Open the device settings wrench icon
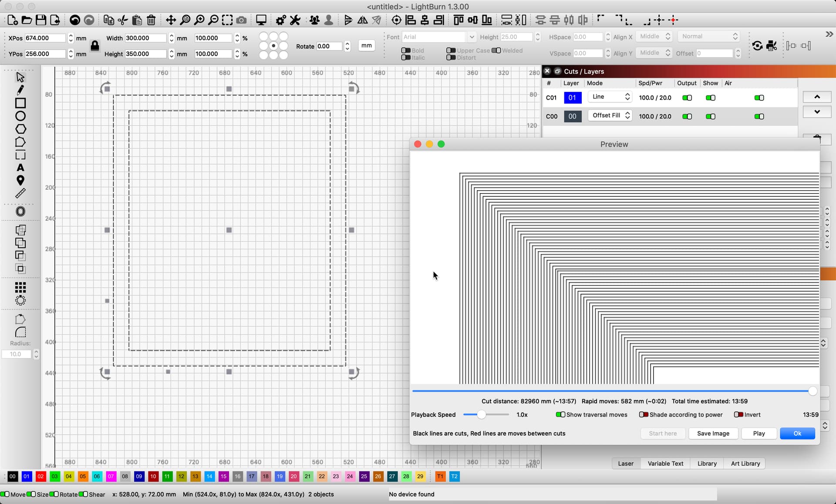The image size is (836, 504). tap(295, 20)
